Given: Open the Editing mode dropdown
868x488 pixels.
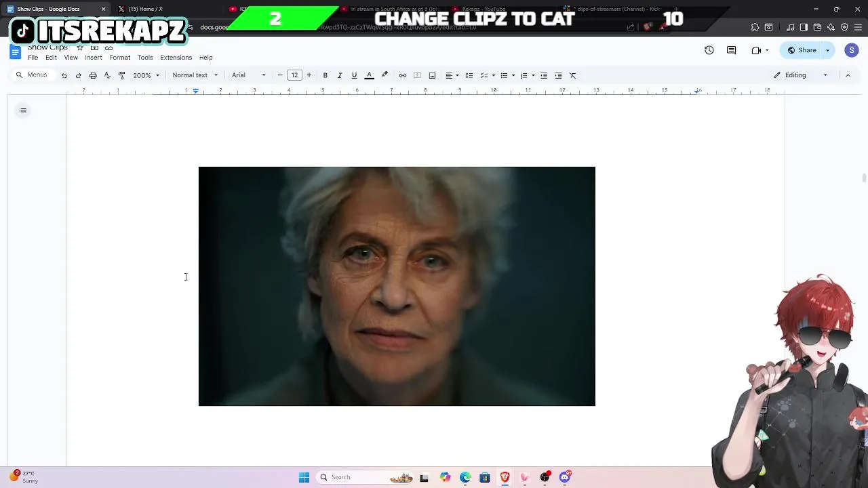Looking at the screenshot, I should pyautogui.click(x=801, y=75).
